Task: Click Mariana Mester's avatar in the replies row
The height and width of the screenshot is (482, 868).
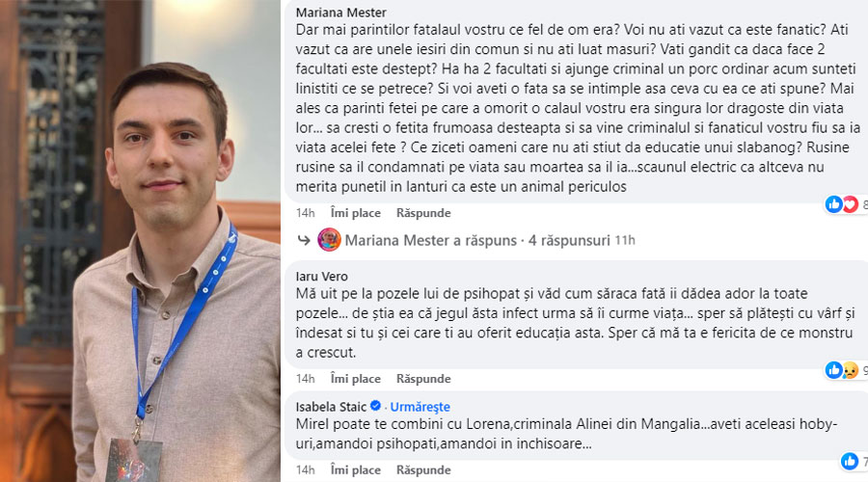Action: pos(329,240)
